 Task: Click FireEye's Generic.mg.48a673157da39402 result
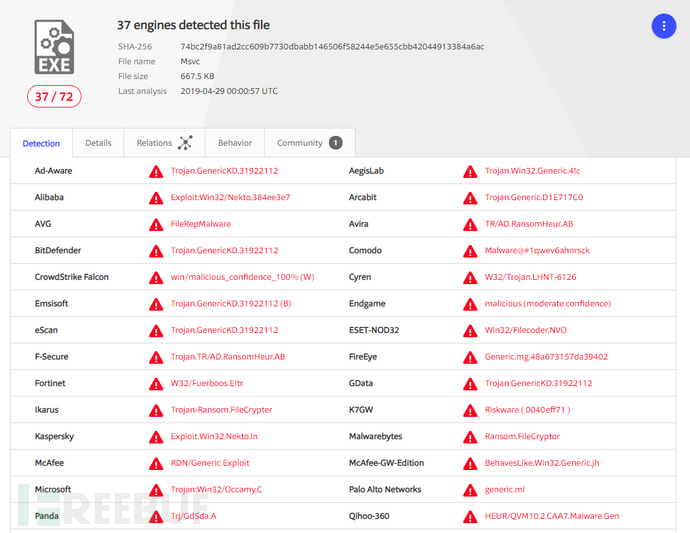[x=547, y=357]
